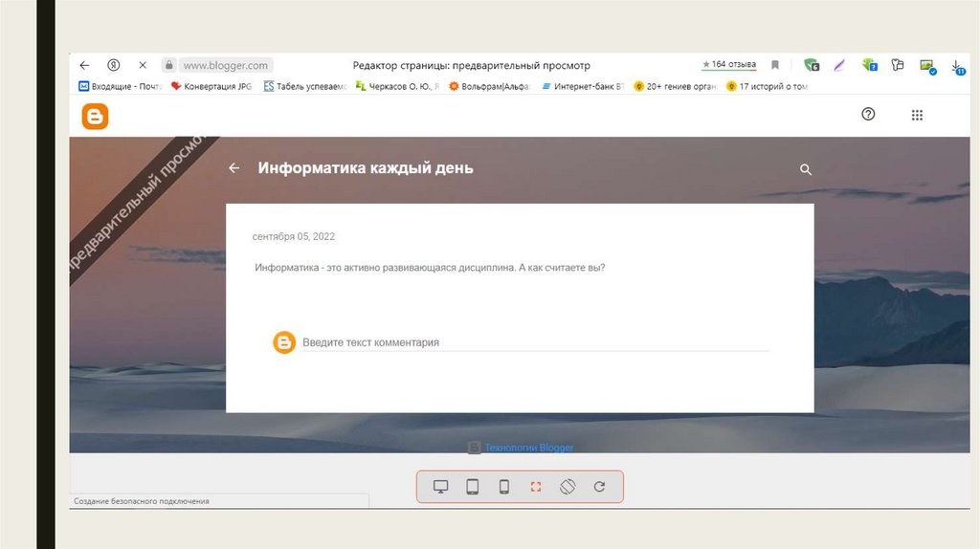The width and height of the screenshot is (980, 549).
Task: Stop page loading with the X icon
Action: (x=143, y=65)
